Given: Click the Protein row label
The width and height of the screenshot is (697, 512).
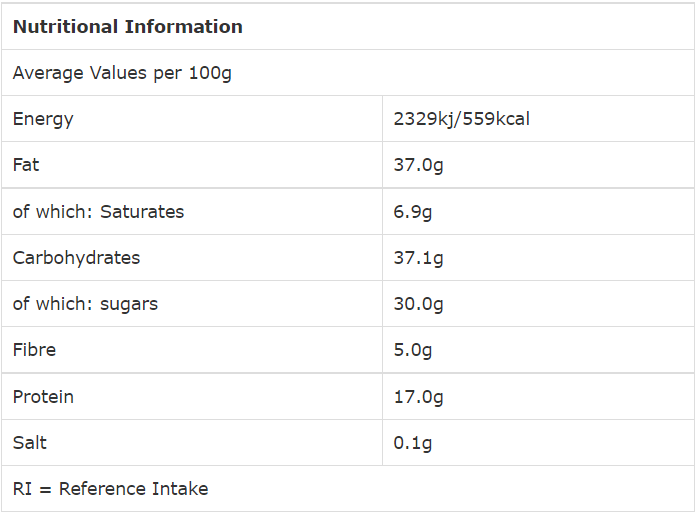Looking at the screenshot, I should pos(43,397).
